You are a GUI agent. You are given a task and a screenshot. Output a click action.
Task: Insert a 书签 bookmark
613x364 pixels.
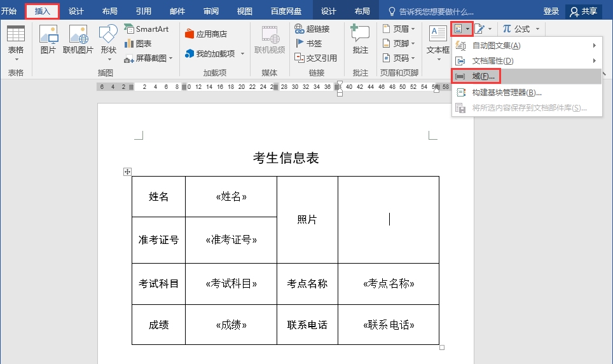(x=308, y=43)
